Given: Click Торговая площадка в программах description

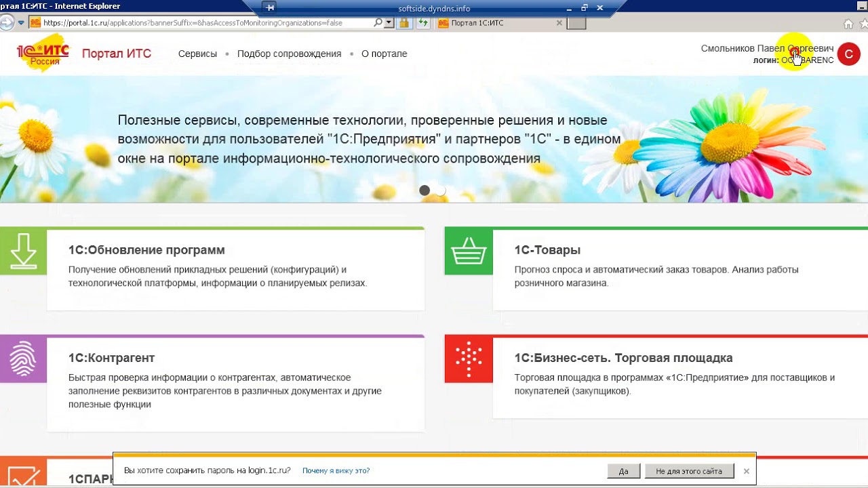Looking at the screenshot, I should click(x=674, y=384).
